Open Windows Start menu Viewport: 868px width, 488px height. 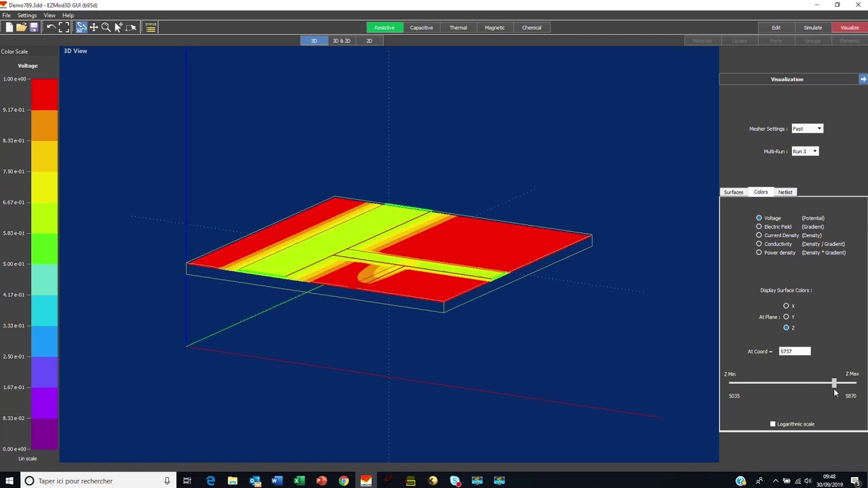click(x=9, y=481)
